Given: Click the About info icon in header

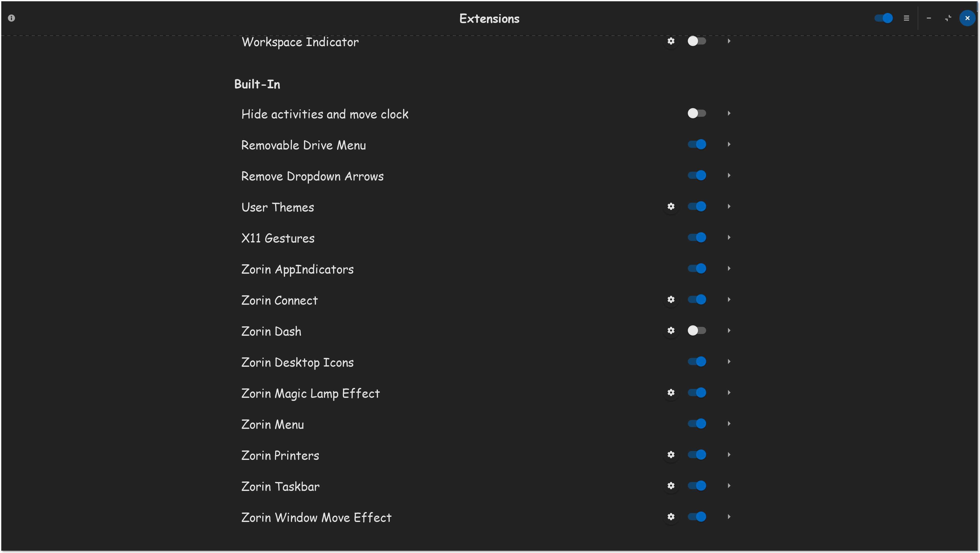Looking at the screenshot, I should pyautogui.click(x=11, y=18).
